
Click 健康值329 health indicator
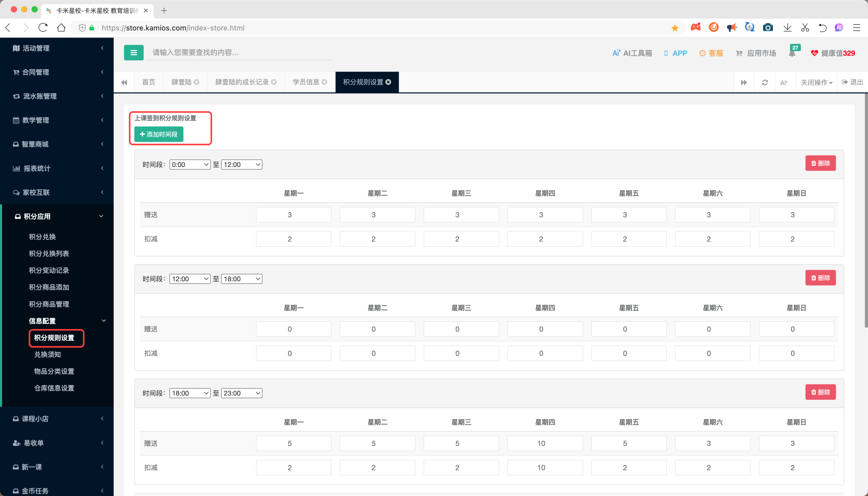tap(832, 53)
